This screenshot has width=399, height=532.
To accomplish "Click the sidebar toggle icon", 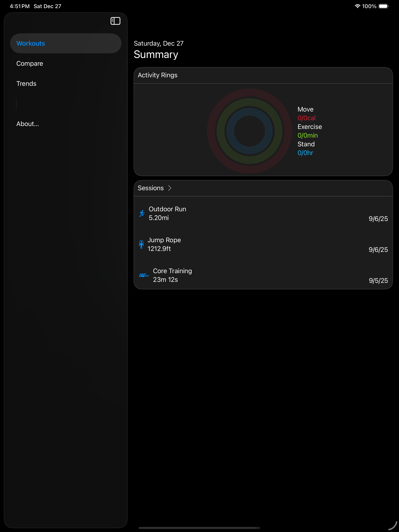I will click(x=115, y=21).
